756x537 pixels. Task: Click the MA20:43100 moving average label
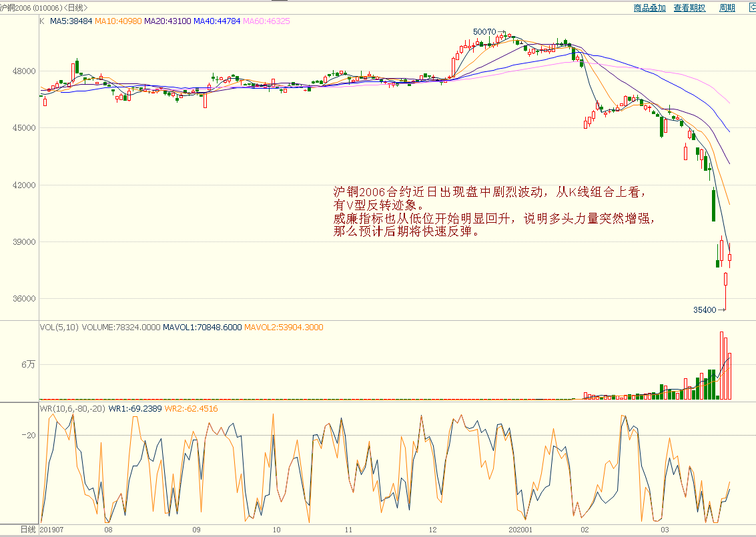[x=167, y=21]
